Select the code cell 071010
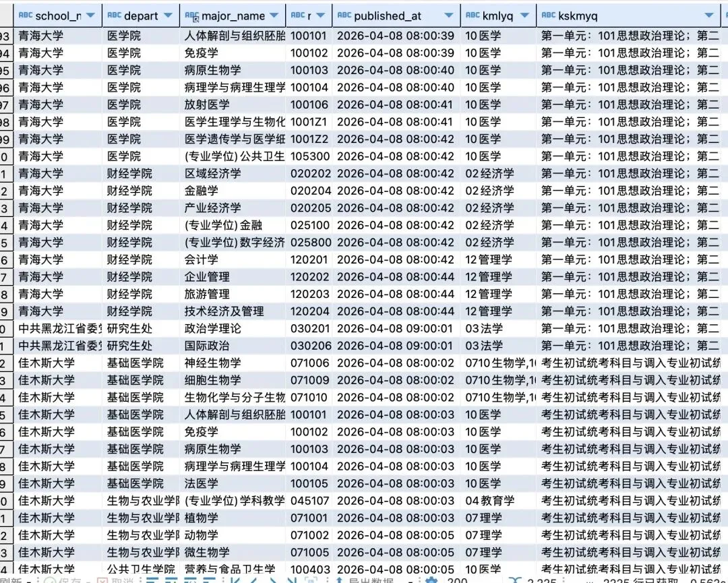The width and height of the screenshot is (728, 583). click(x=309, y=398)
